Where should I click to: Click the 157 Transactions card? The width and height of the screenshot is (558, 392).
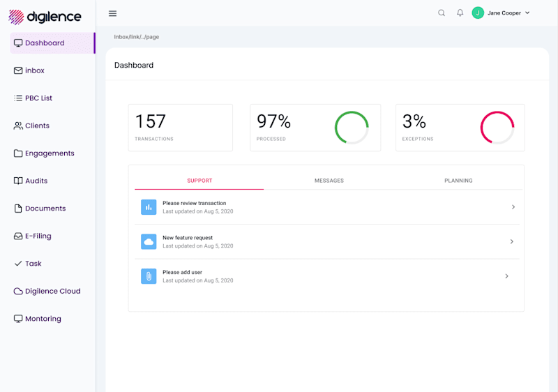coord(180,128)
